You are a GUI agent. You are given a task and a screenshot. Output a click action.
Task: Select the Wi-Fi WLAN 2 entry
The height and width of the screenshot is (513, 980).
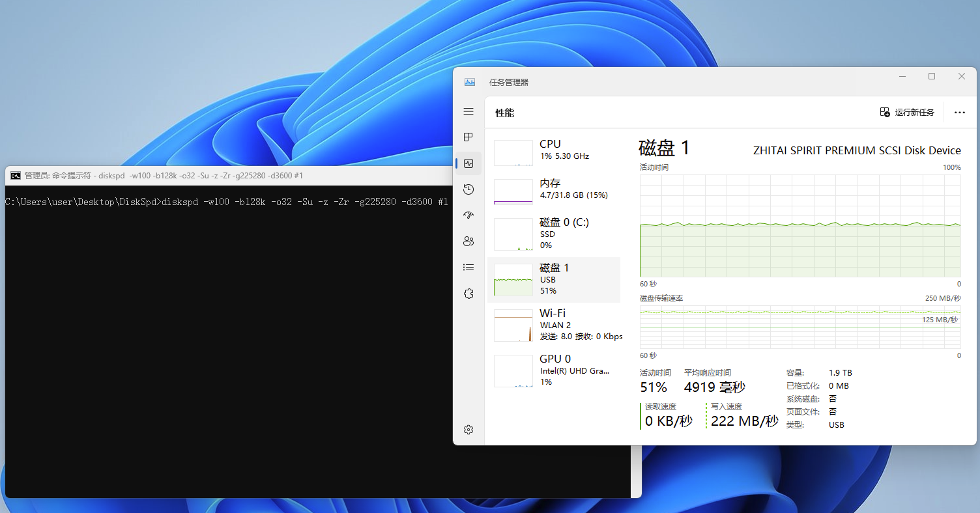pyautogui.click(x=554, y=326)
